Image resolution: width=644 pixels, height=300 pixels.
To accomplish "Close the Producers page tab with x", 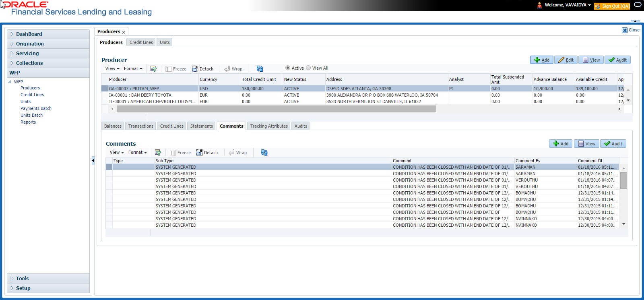I will (124, 32).
